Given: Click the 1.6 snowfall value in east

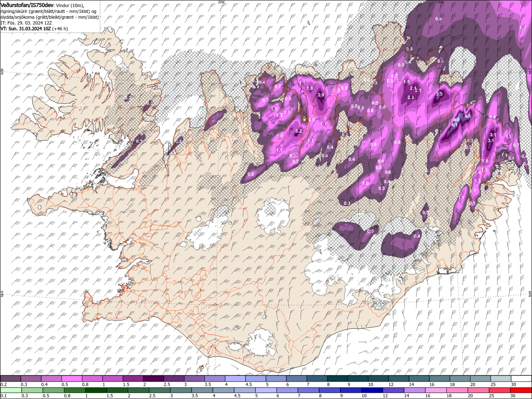Looking at the screenshot, I should [x=485, y=161].
